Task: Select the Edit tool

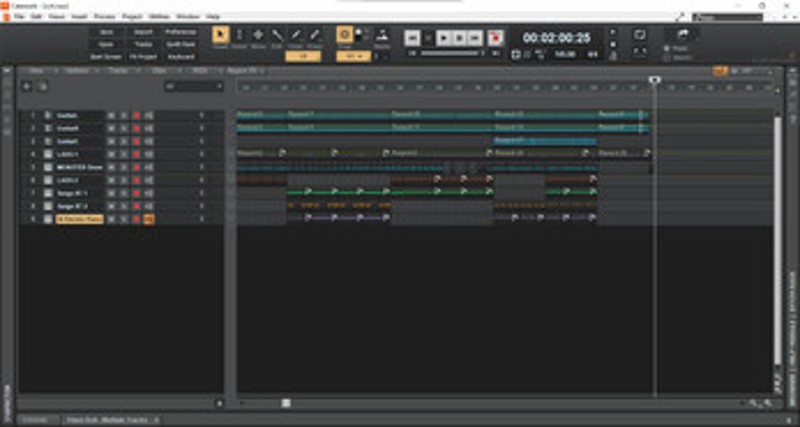Action: pyautogui.click(x=277, y=35)
